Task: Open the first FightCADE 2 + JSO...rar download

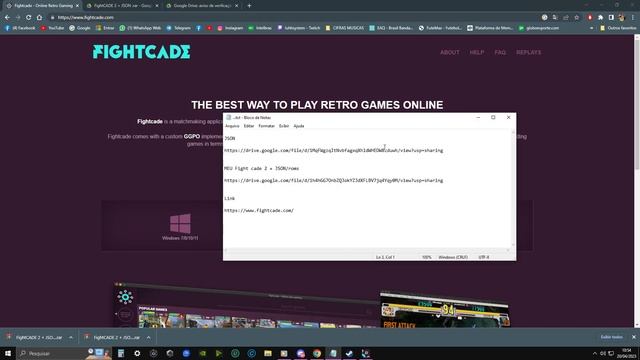Action: tap(35, 338)
